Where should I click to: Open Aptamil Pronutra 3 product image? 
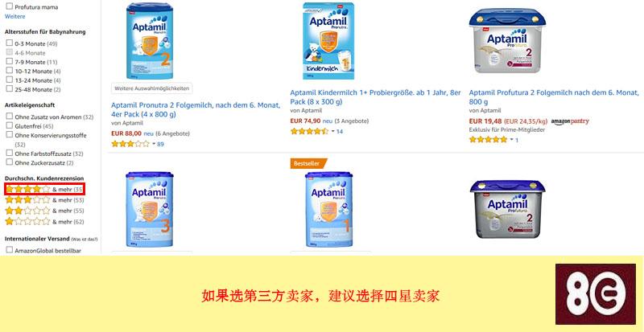pyautogui.click(x=149, y=209)
